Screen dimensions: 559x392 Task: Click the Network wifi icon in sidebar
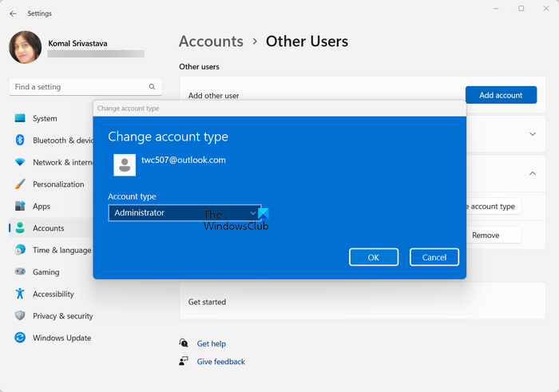20,162
